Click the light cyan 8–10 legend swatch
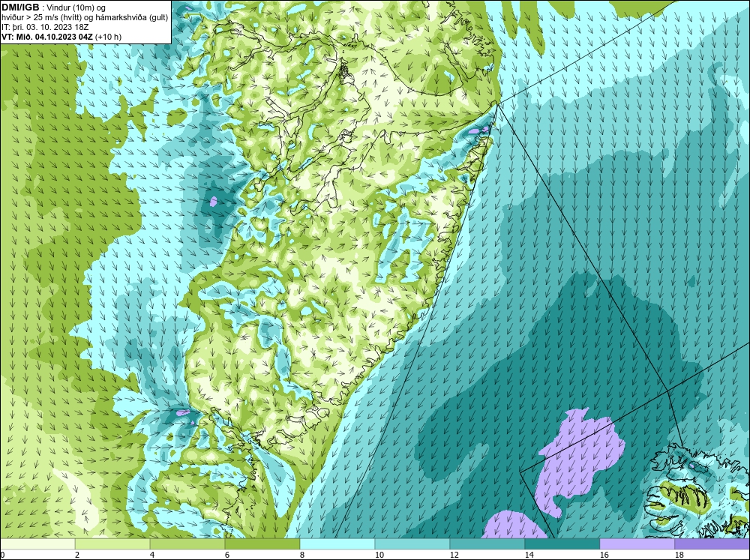The width and height of the screenshot is (750, 560). click(337, 544)
